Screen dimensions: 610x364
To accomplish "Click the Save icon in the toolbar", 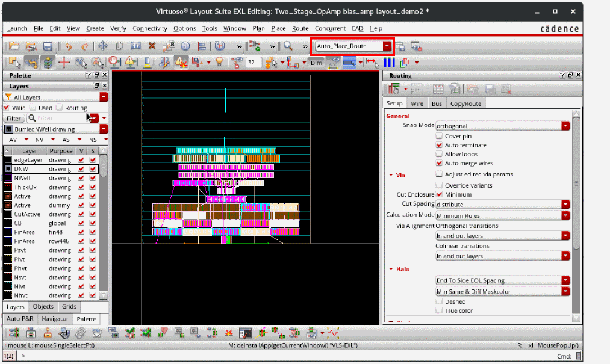I will [x=47, y=46].
